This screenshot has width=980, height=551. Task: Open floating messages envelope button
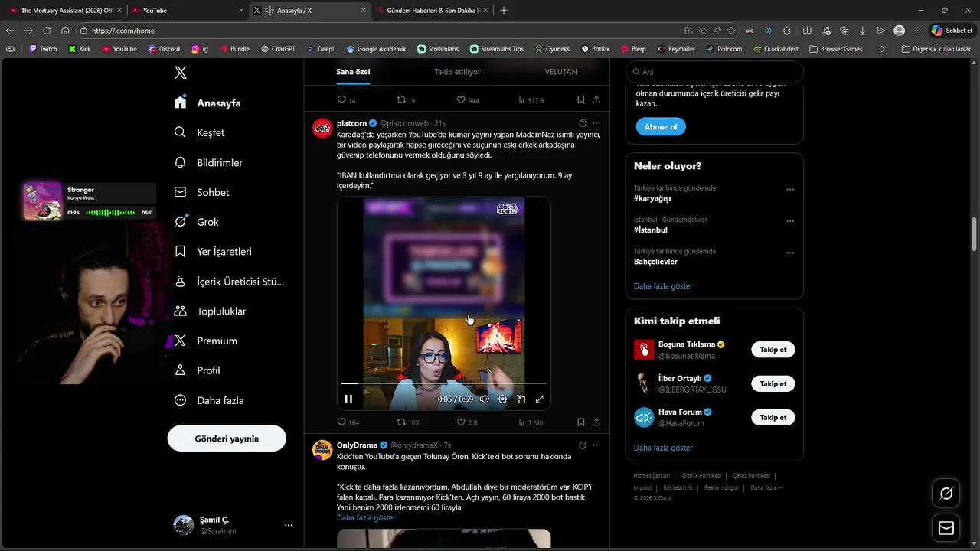point(946,528)
